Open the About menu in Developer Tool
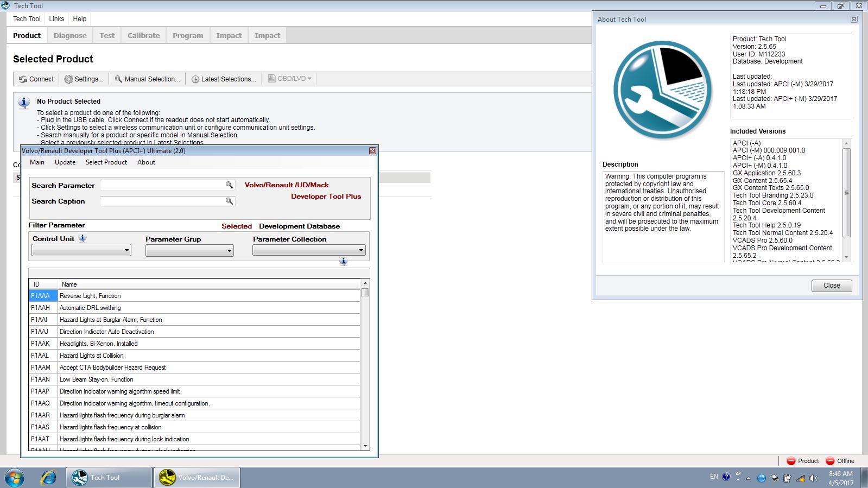Image resolution: width=868 pixels, height=488 pixels. coord(146,162)
